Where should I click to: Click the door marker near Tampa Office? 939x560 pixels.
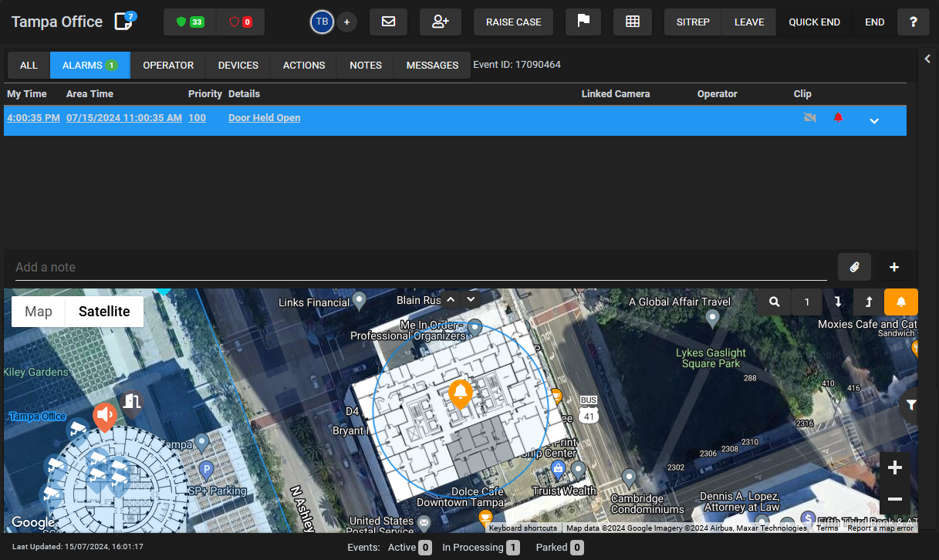tap(132, 401)
